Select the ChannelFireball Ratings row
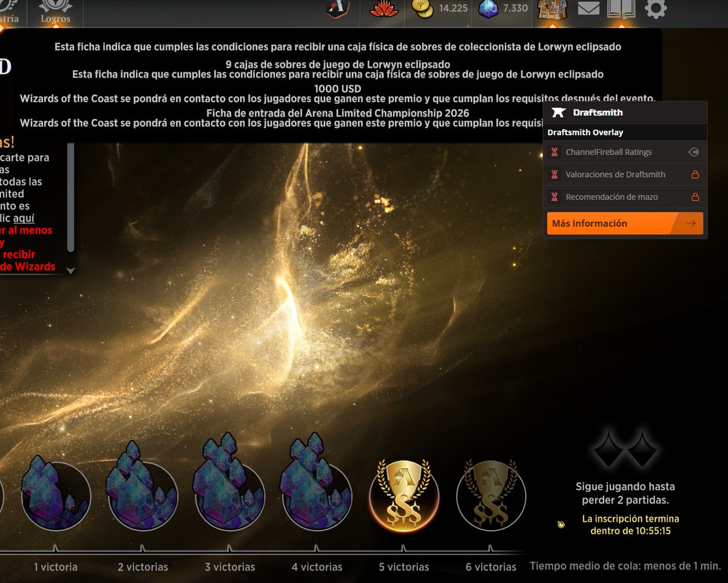 tap(625, 152)
